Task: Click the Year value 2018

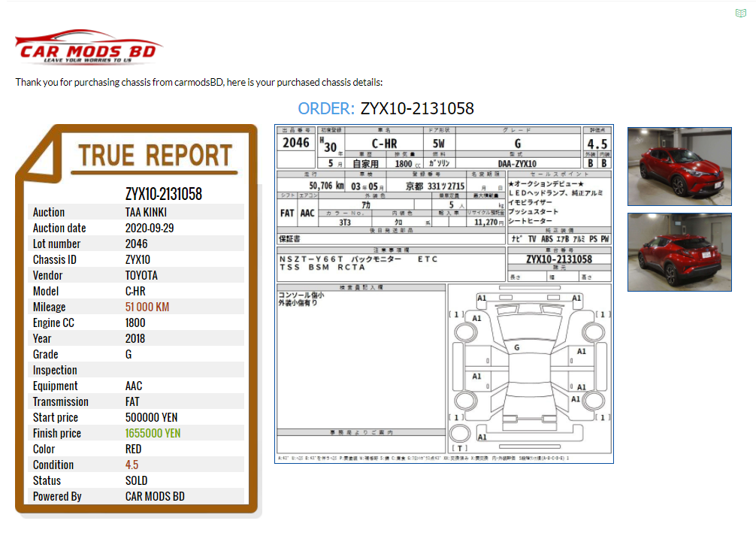Action: 135,338
